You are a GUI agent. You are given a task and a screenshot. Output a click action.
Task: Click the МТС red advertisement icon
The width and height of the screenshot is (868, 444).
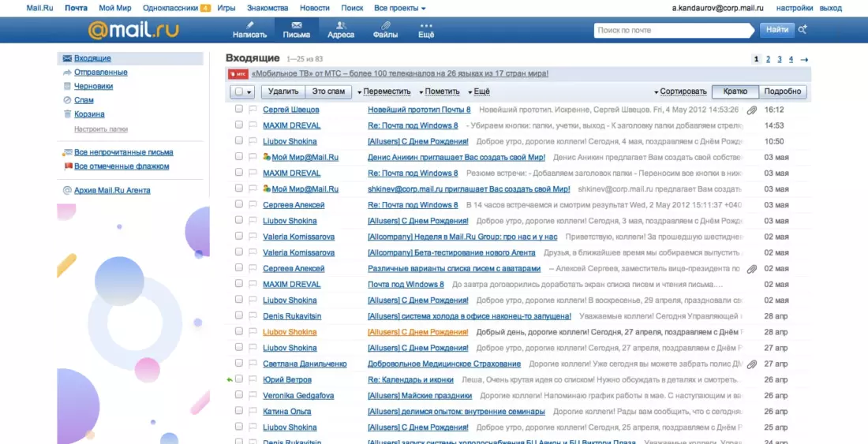(238, 73)
